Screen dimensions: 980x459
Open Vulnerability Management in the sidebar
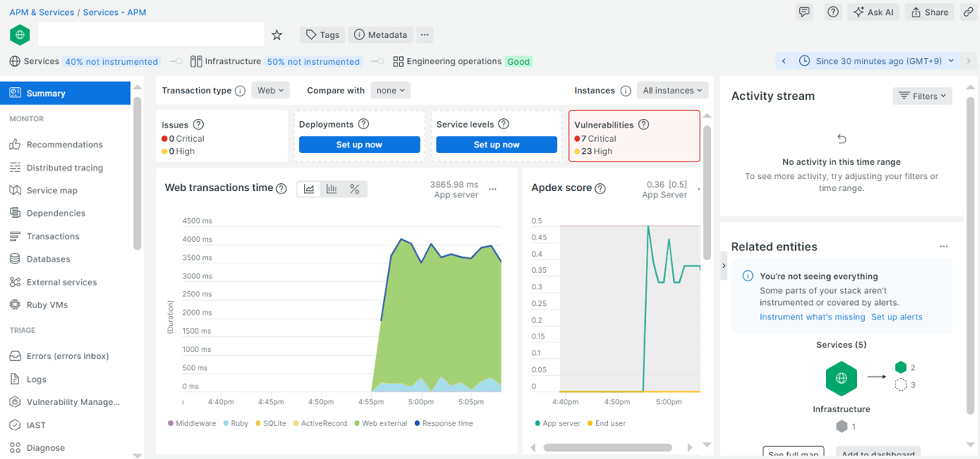pyautogui.click(x=65, y=402)
